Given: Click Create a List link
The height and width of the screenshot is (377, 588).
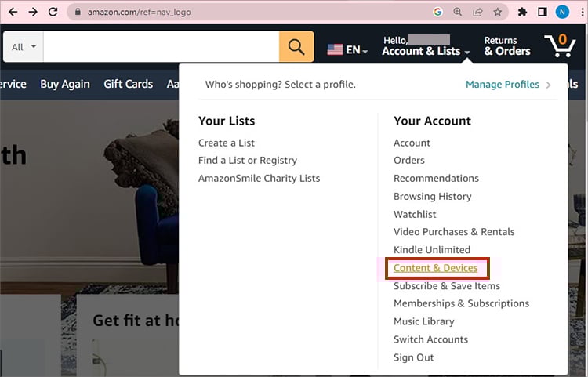Looking at the screenshot, I should tap(227, 143).
